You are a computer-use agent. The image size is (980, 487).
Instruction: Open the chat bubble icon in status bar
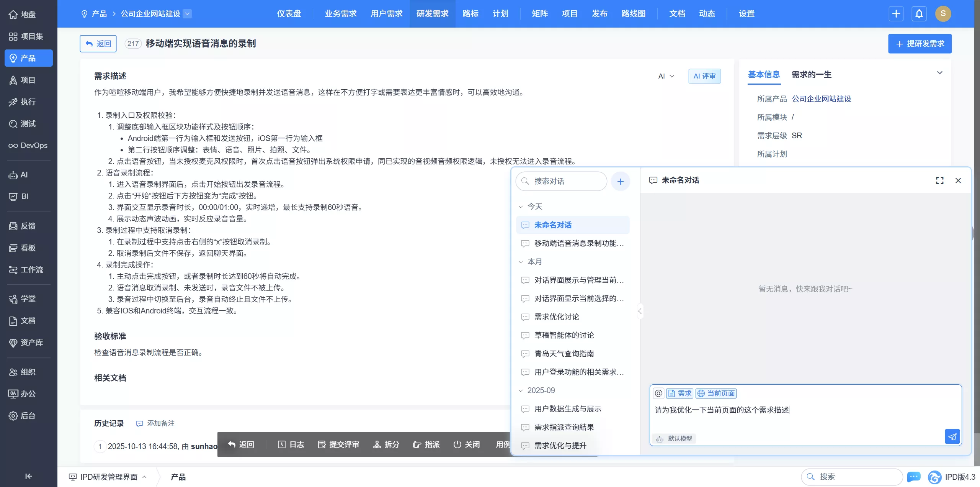coord(914,477)
